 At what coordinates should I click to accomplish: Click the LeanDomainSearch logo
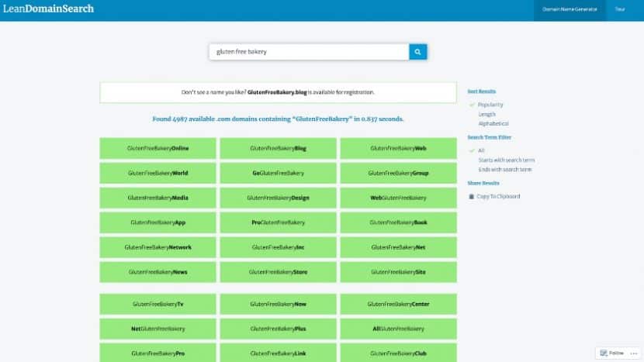48,9
